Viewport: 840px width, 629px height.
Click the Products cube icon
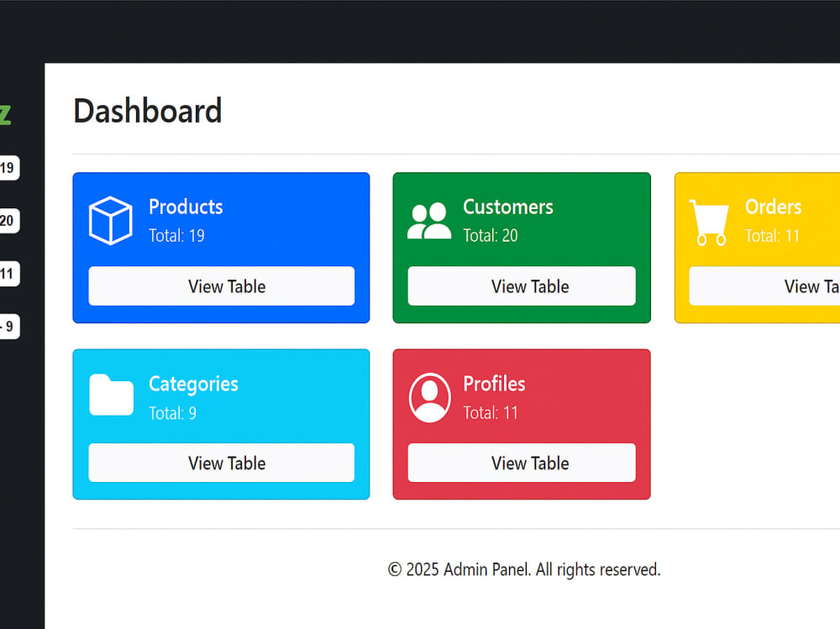pyautogui.click(x=110, y=220)
